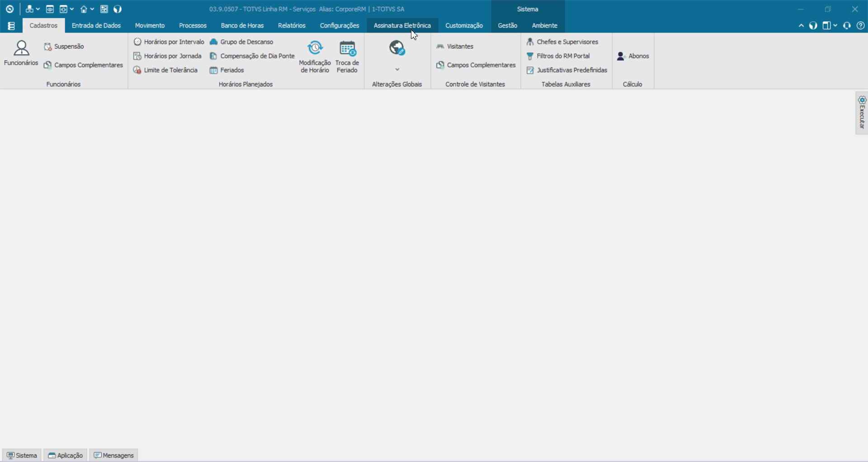Go to the Processos tab
Image resolution: width=868 pixels, height=462 pixels.
click(x=193, y=25)
